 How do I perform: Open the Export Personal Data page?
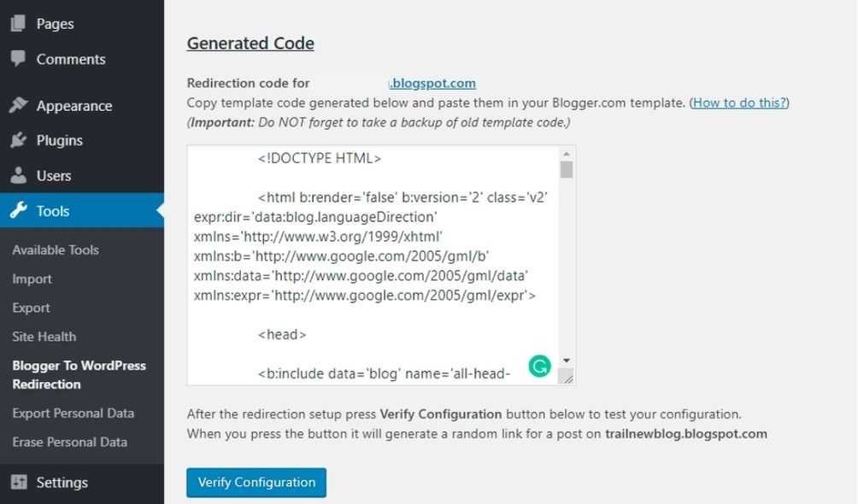[72, 413]
